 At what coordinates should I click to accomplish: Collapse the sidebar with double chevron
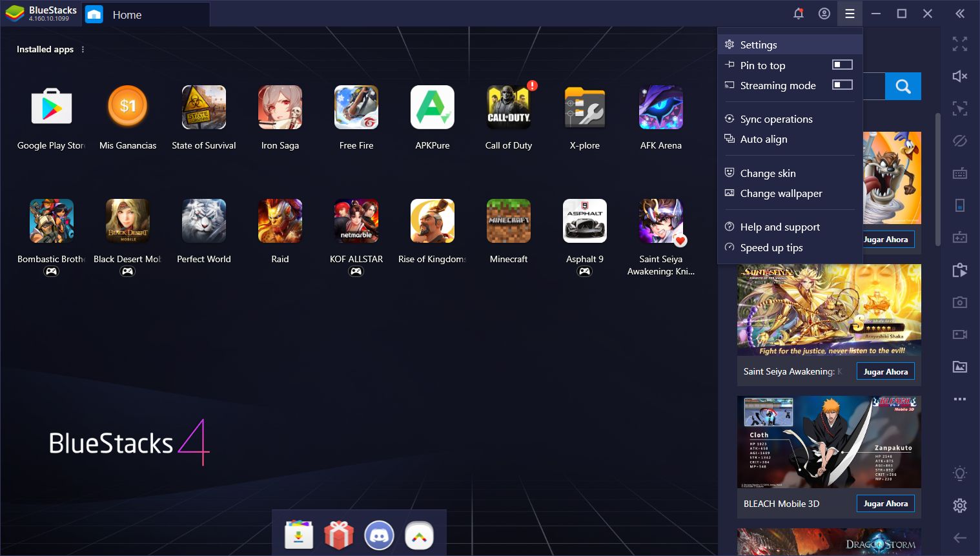pyautogui.click(x=960, y=14)
